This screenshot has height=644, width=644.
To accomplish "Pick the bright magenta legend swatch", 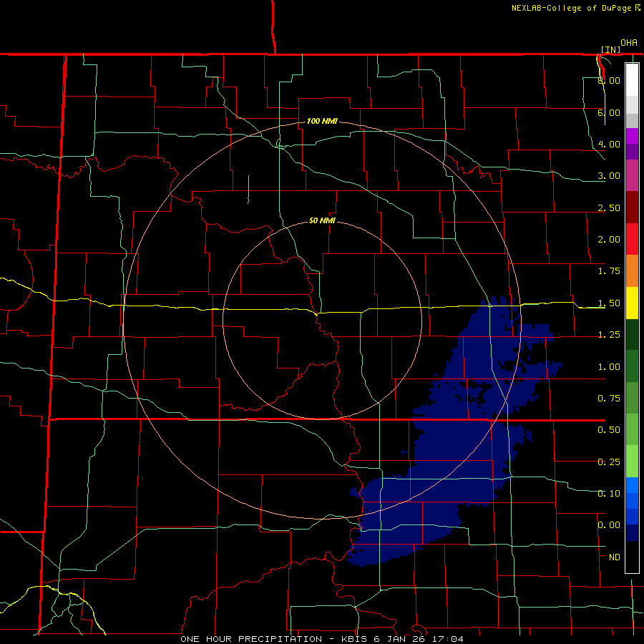I will (632, 136).
